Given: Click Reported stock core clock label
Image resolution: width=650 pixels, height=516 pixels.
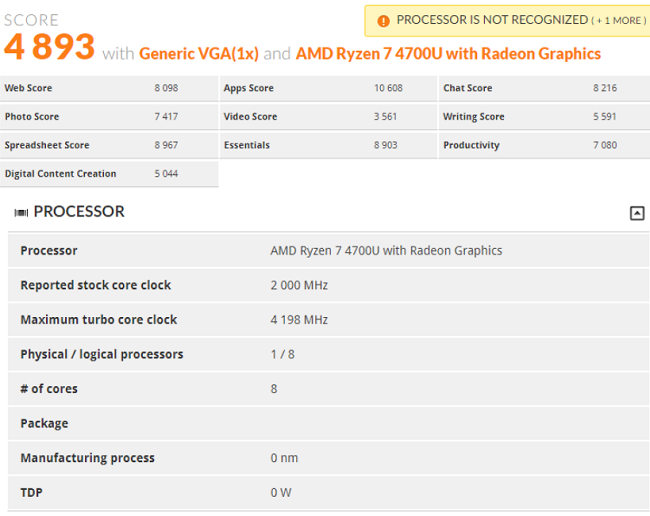Looking at the screenshot, I should click(96, 285).
